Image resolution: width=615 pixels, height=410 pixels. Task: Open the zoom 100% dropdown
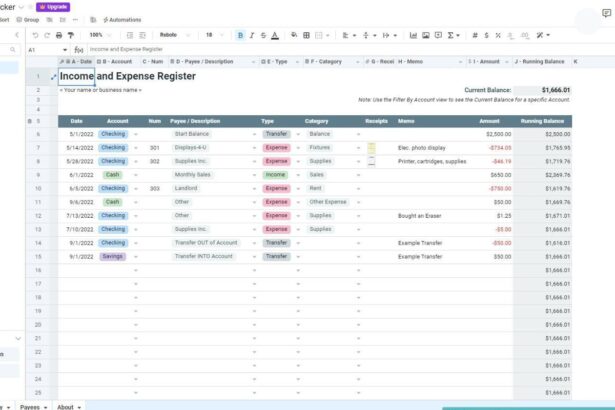pyautogui.click(x=100, y=35)
